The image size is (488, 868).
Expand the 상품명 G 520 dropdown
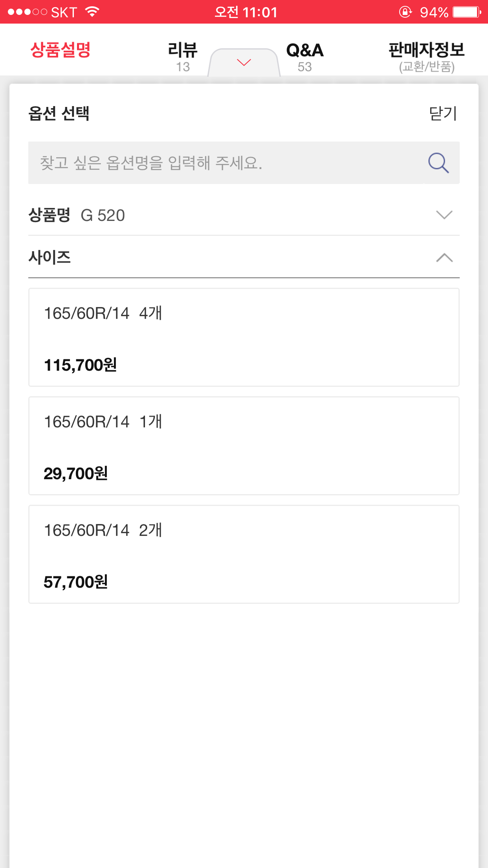pyautogui.click(x=444, y=215)
